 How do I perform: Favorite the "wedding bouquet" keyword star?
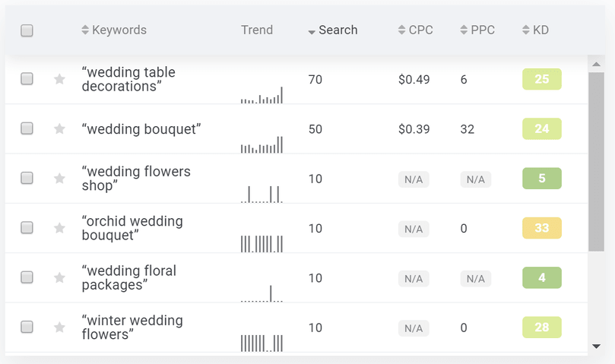coord(59,128)
